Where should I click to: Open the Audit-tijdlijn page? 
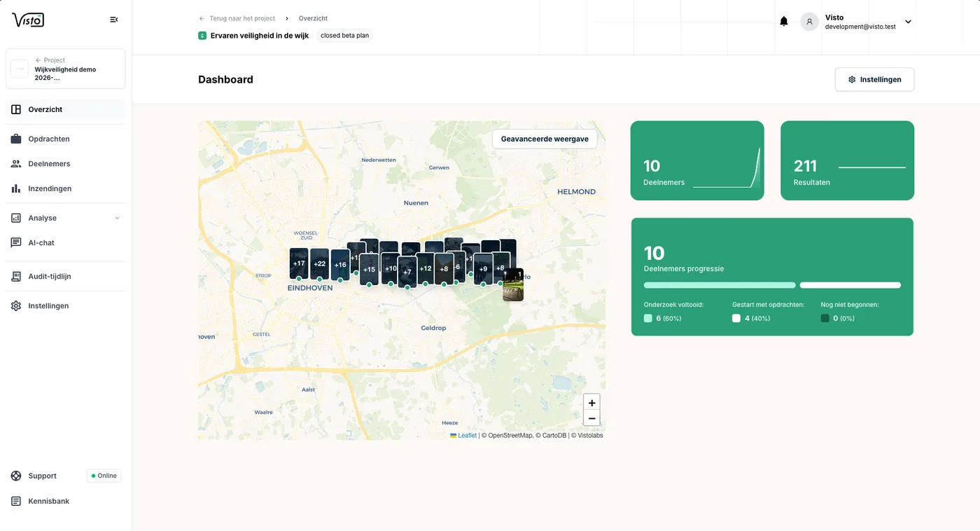click(x=66, y=276)
